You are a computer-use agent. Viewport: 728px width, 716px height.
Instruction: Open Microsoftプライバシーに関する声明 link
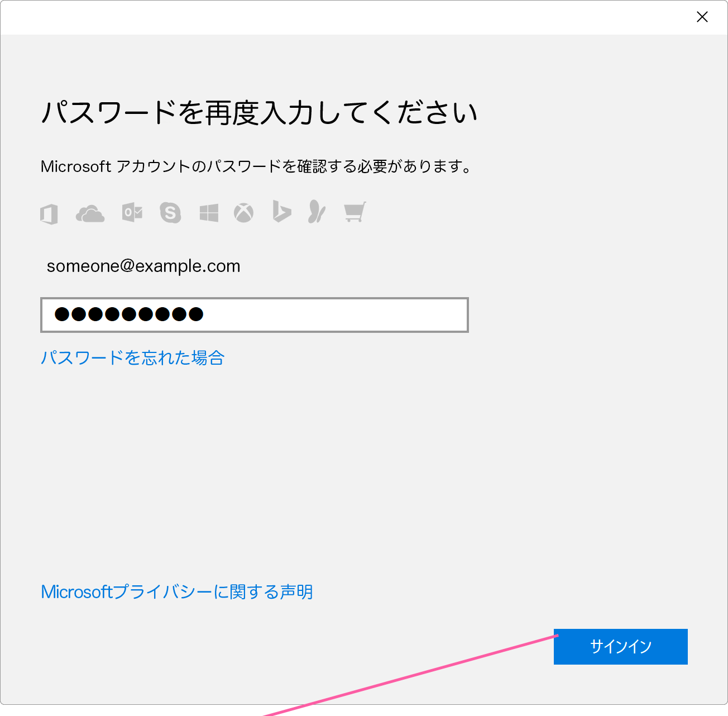click(x=177, y=592)
